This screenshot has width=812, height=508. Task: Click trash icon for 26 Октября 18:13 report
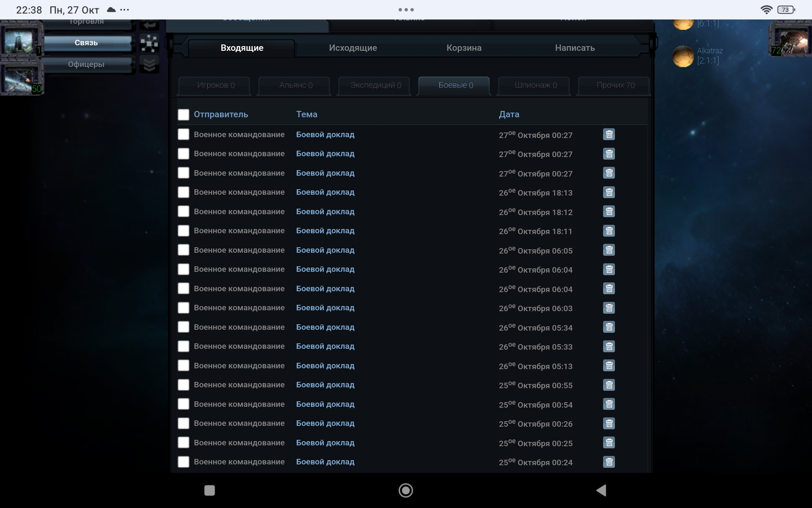coord(609,192)
